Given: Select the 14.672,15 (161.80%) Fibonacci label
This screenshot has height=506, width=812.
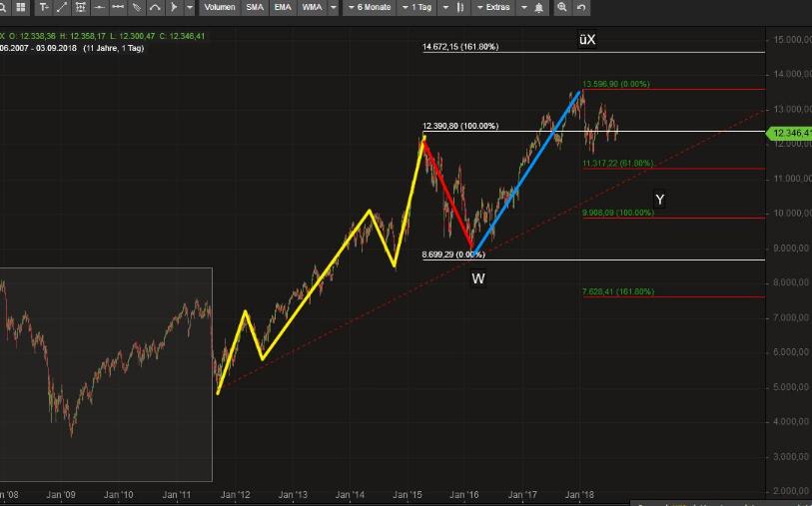Looking at the screenshot, I should tap(460, 47).
